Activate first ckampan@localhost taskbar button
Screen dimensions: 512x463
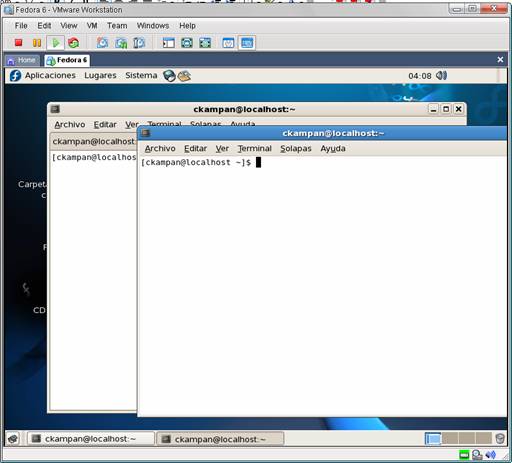pyautogui.click(x=91, y=439)
